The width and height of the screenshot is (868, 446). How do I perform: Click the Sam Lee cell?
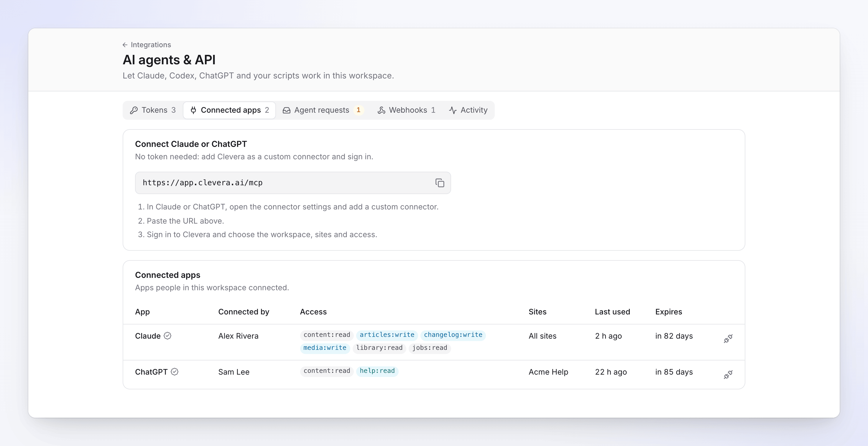(x=234, y=372)
